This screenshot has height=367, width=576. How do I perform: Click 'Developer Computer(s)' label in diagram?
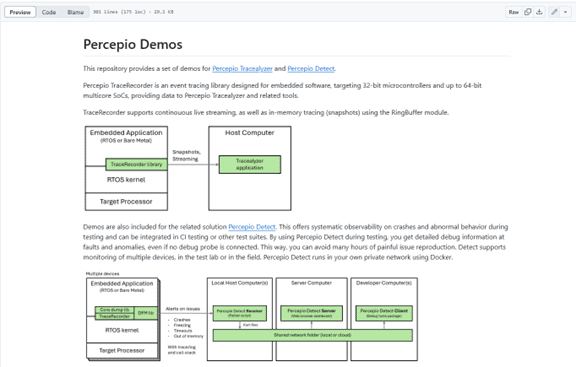(x=384, y=283)
